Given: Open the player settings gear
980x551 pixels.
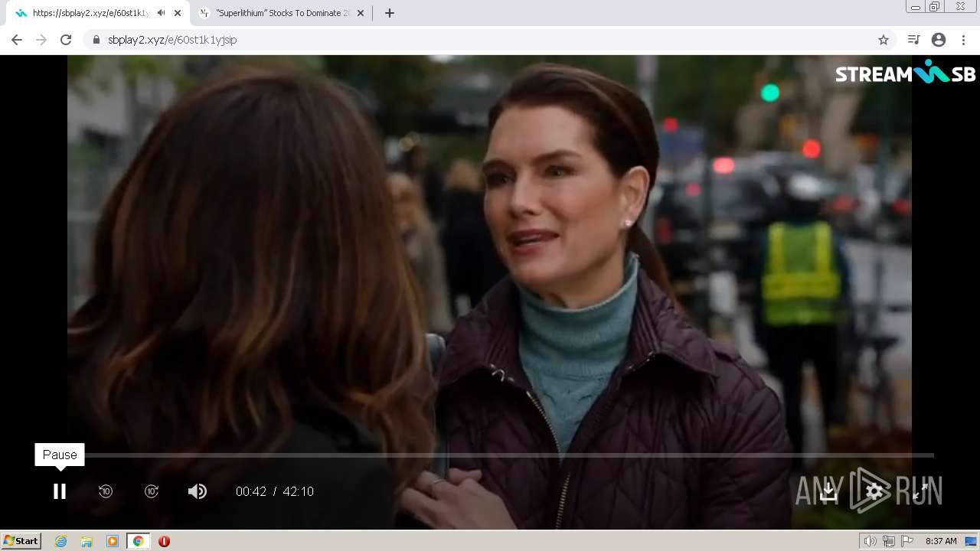Looking at the screenshot, I should [874, 491].
